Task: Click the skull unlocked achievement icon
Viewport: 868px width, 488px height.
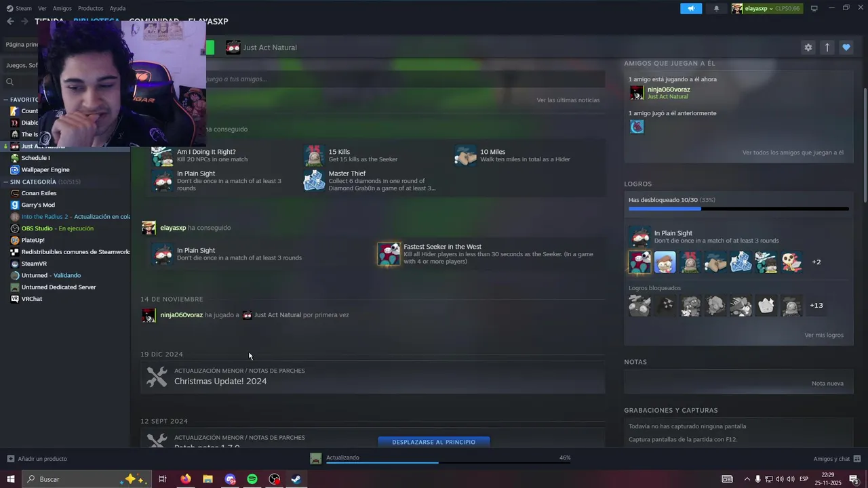Action: (791, 262)
